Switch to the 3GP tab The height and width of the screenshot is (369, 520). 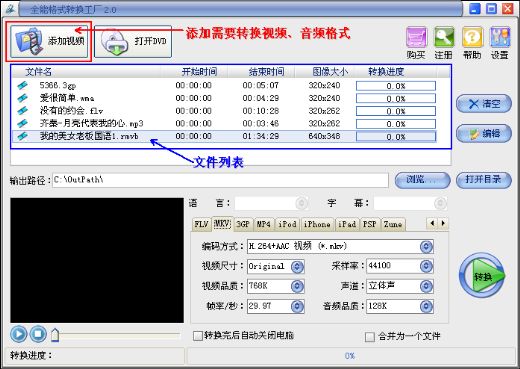tap(243, 224)
